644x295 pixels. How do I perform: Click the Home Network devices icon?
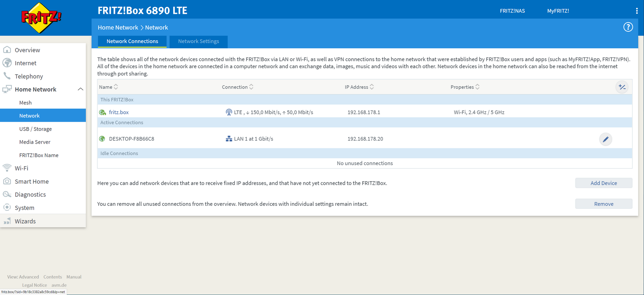[7, 89]
